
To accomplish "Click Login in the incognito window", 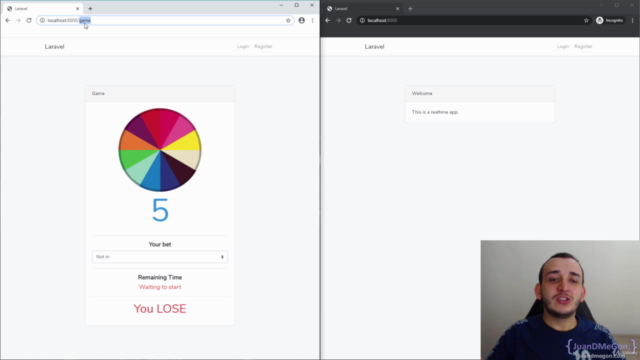I will (x=563, y=47).
